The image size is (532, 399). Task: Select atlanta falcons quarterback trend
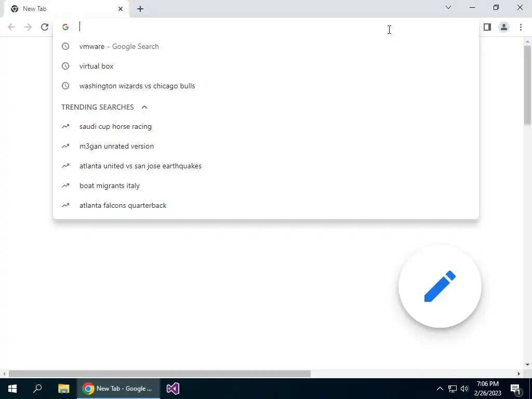(x=265, y=205)
